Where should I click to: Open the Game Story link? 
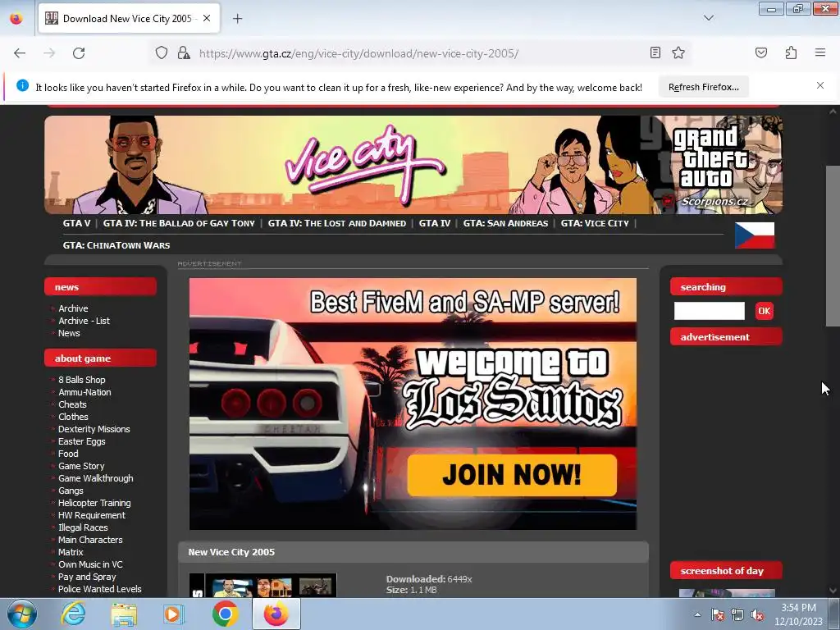pyautogui.click(x=81, y=466)
